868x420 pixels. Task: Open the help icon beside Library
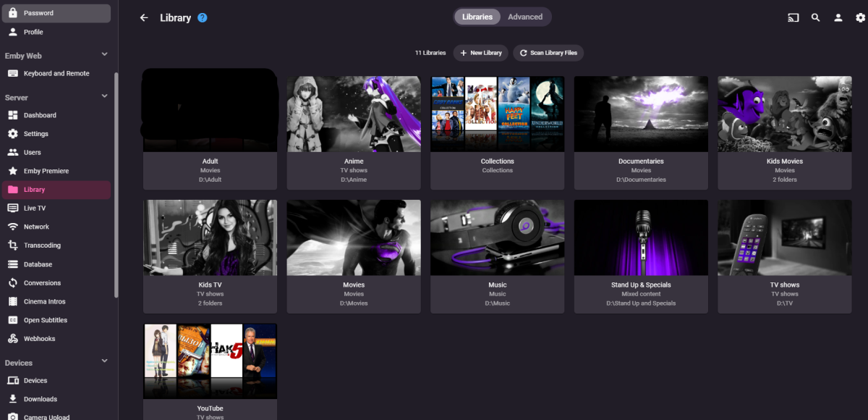(200, 17)
